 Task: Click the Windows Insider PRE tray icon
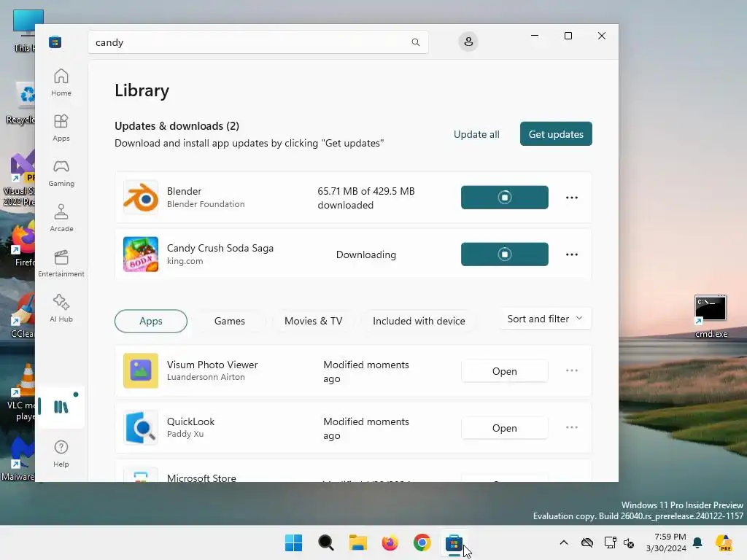(724, 542)
